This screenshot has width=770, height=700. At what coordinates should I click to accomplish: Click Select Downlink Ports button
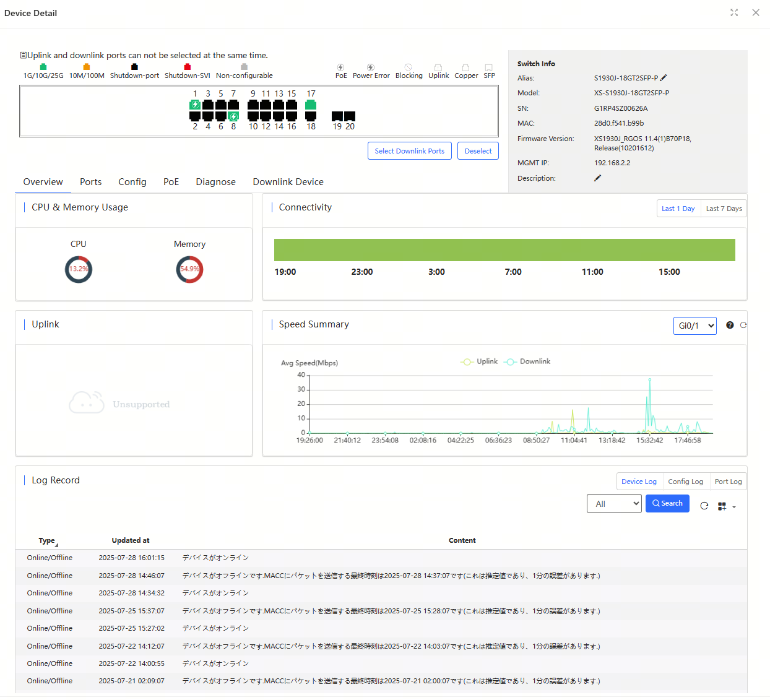point(410,151)
